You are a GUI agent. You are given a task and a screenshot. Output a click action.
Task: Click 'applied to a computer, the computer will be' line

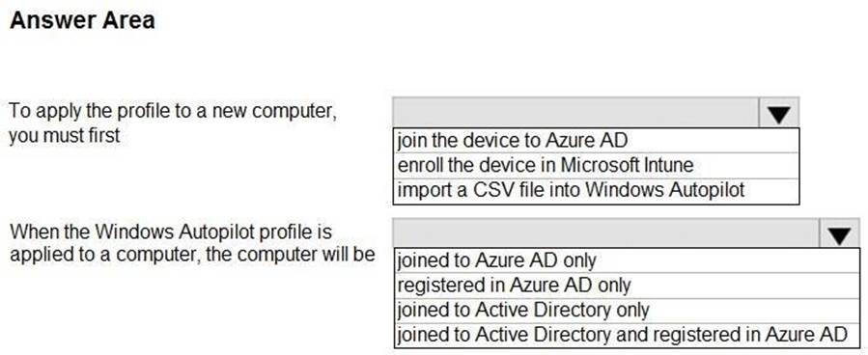pyautogui.click(x=193, y=255)
